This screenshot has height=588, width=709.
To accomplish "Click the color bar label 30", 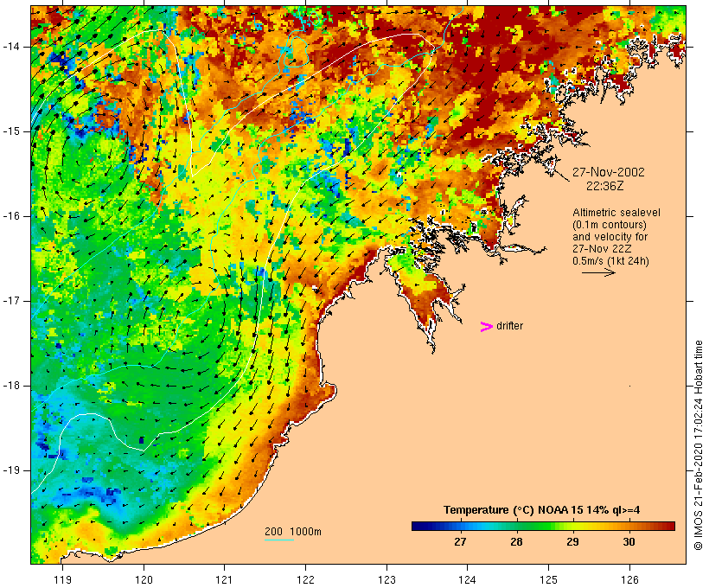I will (629, 542).
